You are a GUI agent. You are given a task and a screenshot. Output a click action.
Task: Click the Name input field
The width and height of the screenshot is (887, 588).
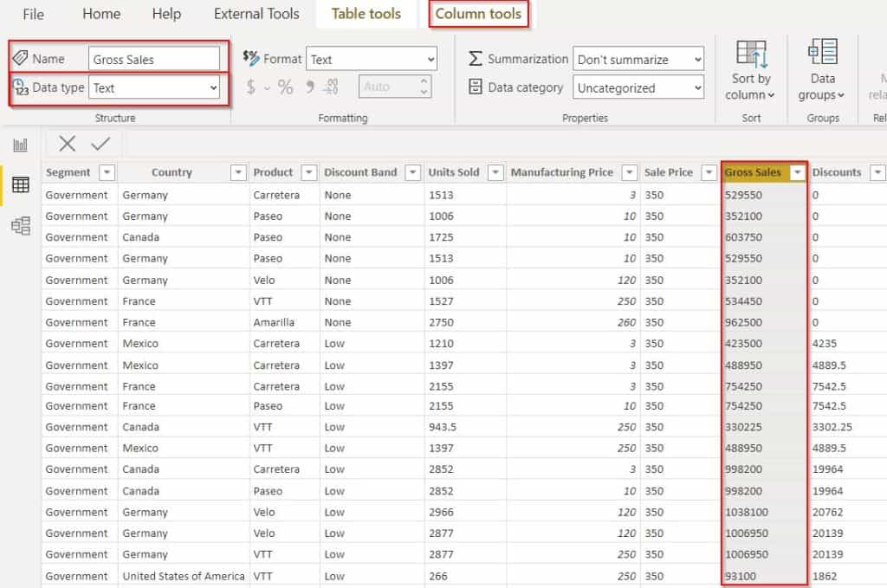(x=154, y=59)
